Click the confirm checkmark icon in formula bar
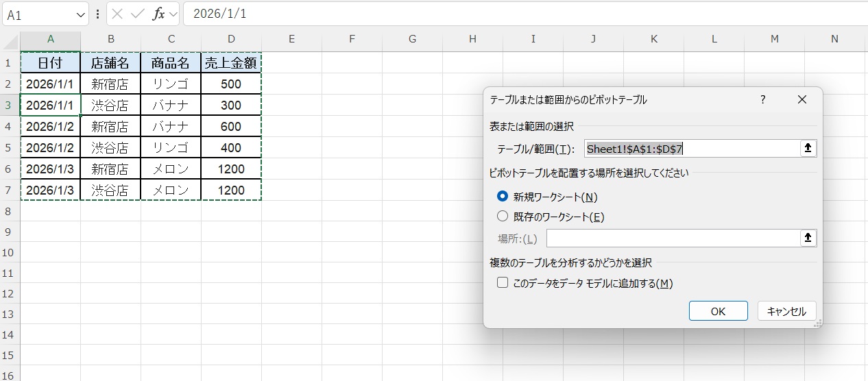The height and width of the screenshot is (381, 868). [x=138, y=14]
